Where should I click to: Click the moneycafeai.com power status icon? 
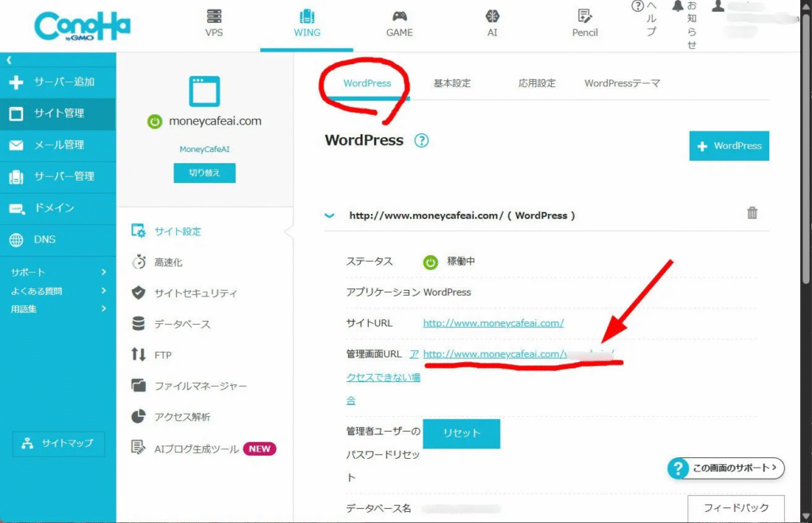155,121
